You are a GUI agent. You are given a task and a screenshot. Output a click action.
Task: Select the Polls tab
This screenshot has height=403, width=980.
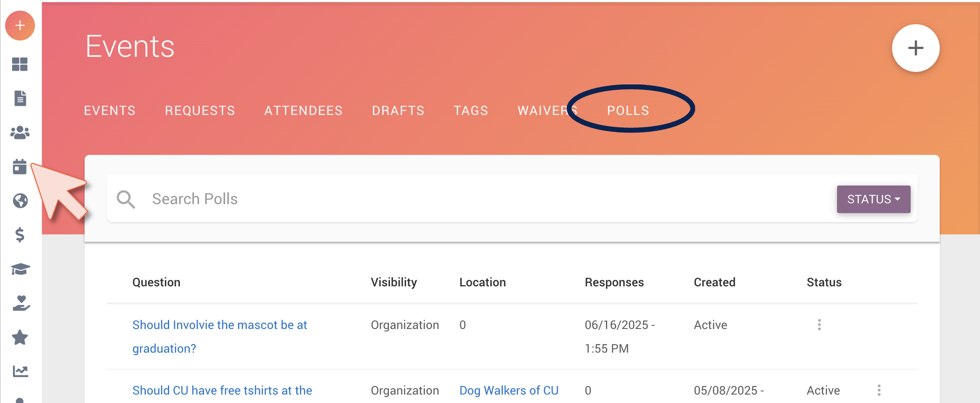(x=628, y=110)
